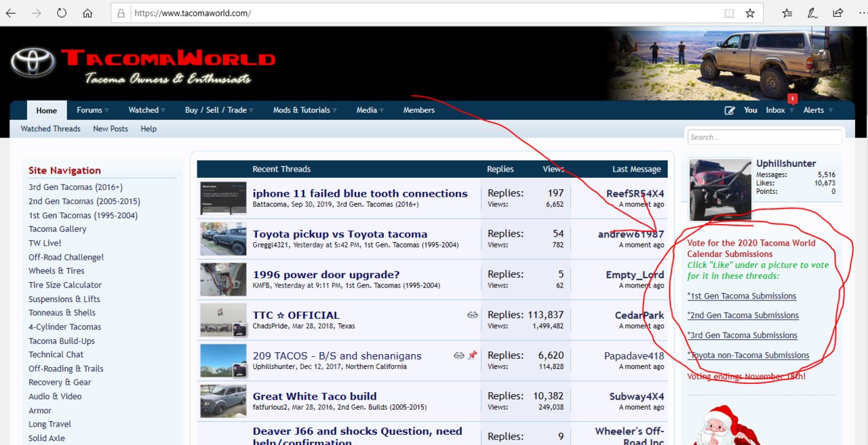Open the iphone 11 thread thumbnail
The width and height of the screenshot is (868, 445).
click(223, 198)
